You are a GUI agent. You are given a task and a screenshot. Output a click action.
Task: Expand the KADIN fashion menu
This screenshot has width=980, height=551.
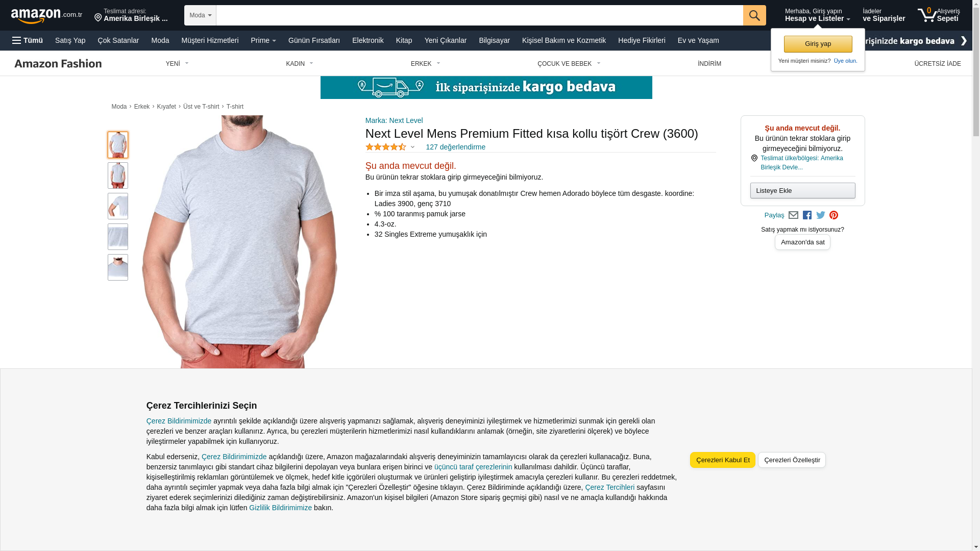point(300,64)
